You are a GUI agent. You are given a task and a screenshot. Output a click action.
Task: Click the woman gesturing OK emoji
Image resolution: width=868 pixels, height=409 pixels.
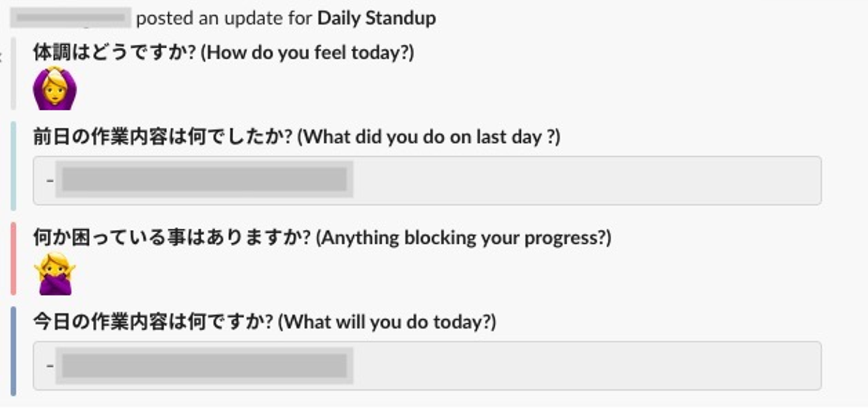(x=54, y=89)
